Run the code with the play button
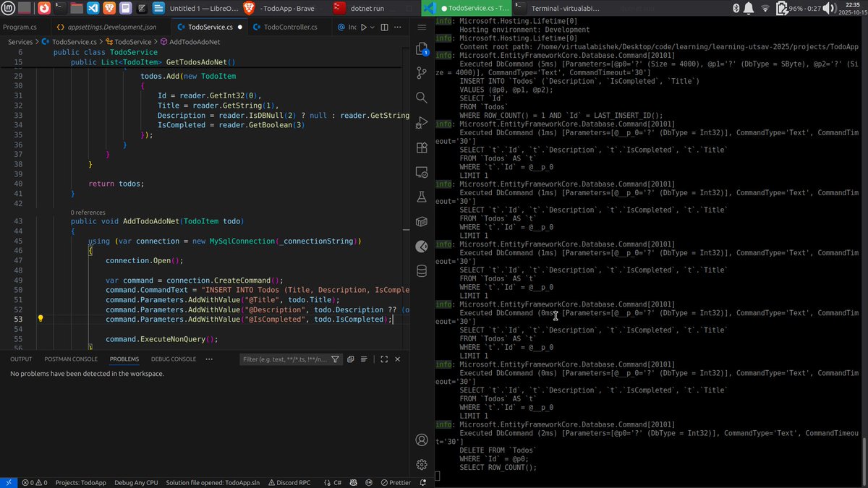 (x=364, y=27)
